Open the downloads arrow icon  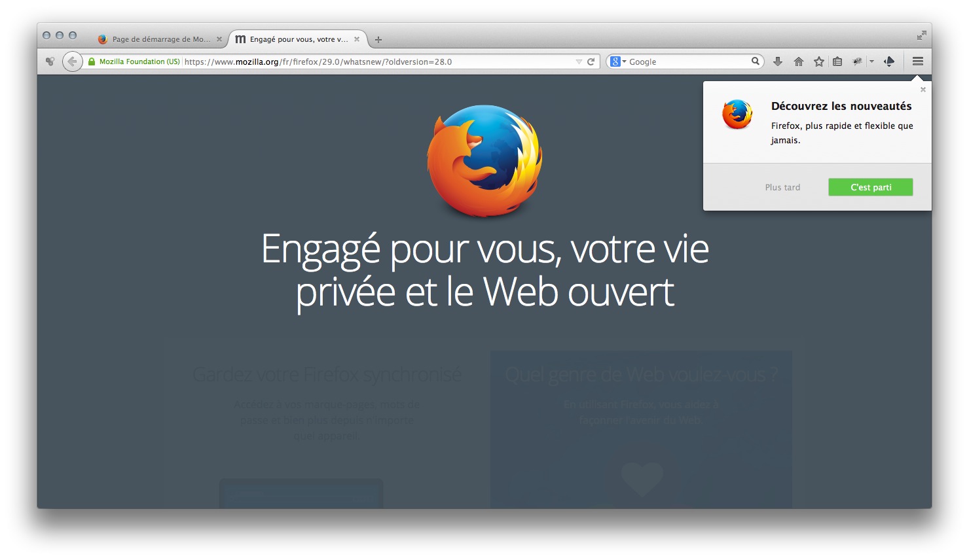tap(778, 61)
